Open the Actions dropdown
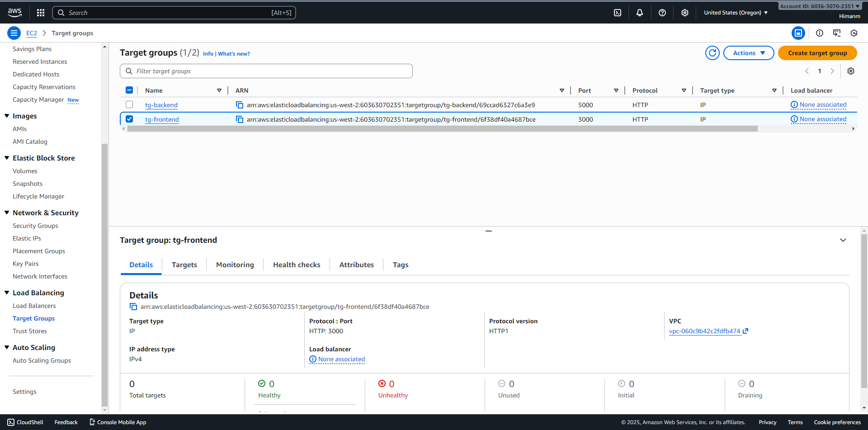Viewport: 868px width, 430px height. (x=749, y=53)
